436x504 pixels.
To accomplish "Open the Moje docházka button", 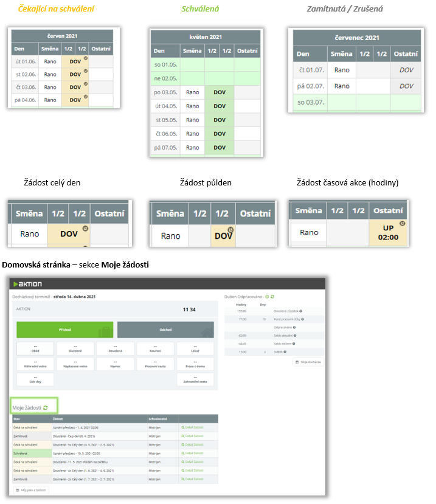I will (x=308, y=362).
